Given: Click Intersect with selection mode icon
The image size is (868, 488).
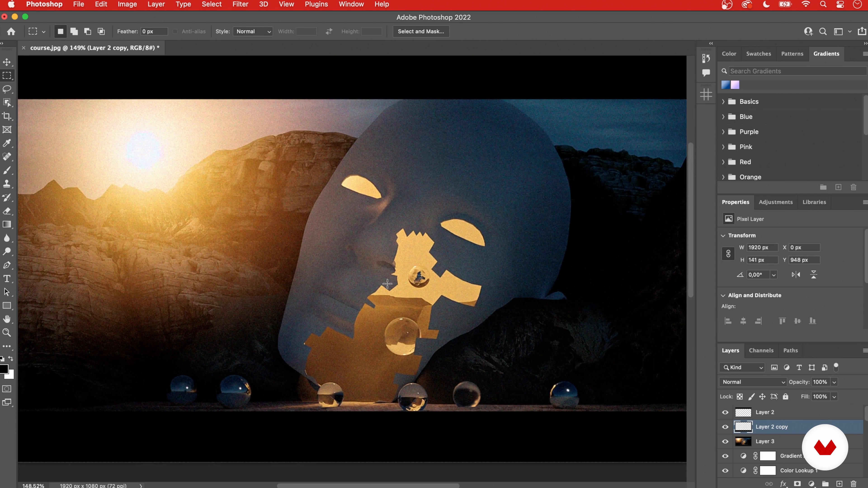Looking at the screenshot, I should click(101, 31).
